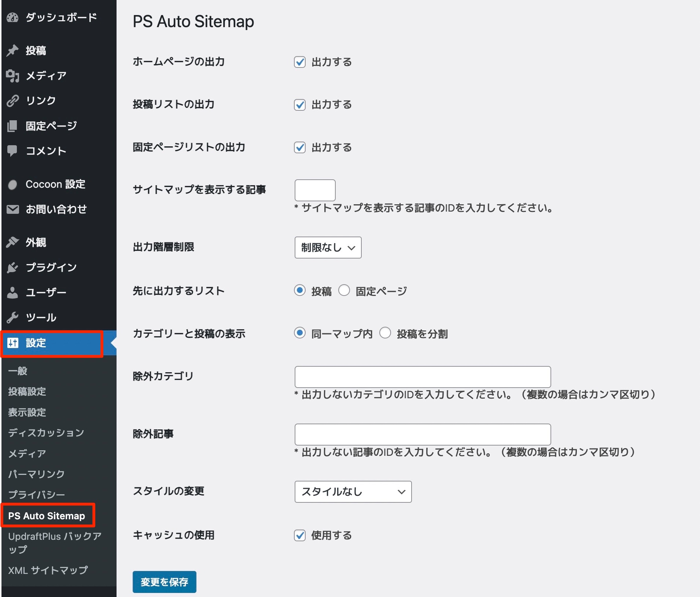This screenshot has width=700, height=597.
Task: Open UpdraftPlus バックアップ submenu item
Action: click(x=55, y=543)
